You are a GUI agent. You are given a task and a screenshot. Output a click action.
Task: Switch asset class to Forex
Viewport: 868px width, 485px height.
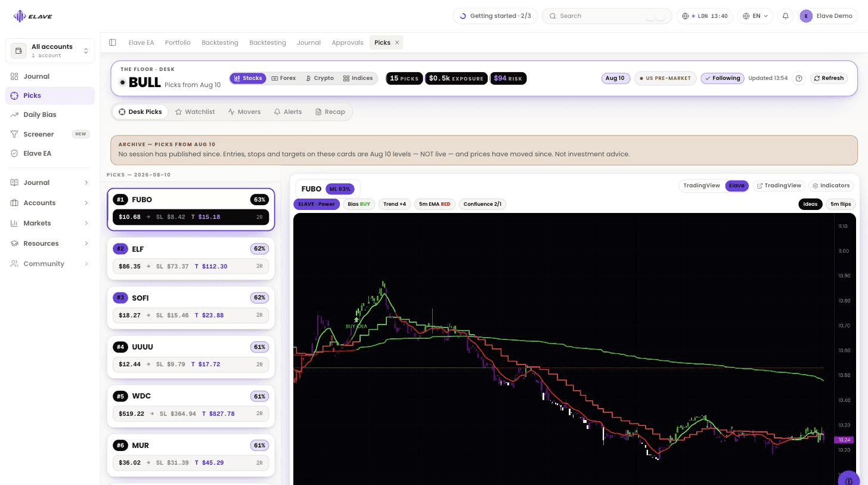coord(284,78)
